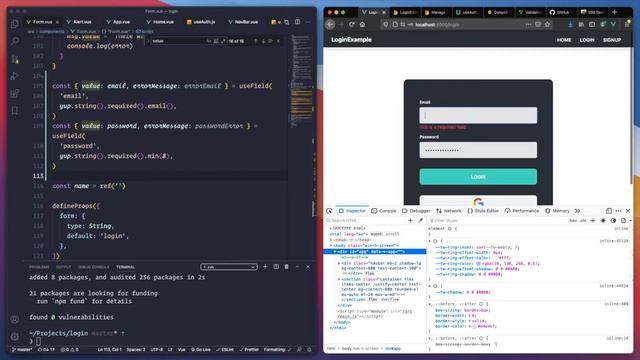Split the terminal panel

pos(276,267)
